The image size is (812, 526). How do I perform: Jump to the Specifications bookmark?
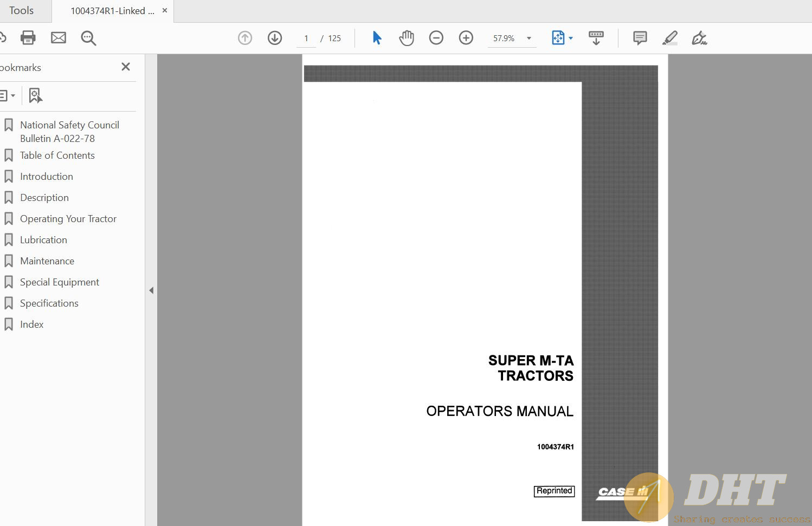click(49, 303)
